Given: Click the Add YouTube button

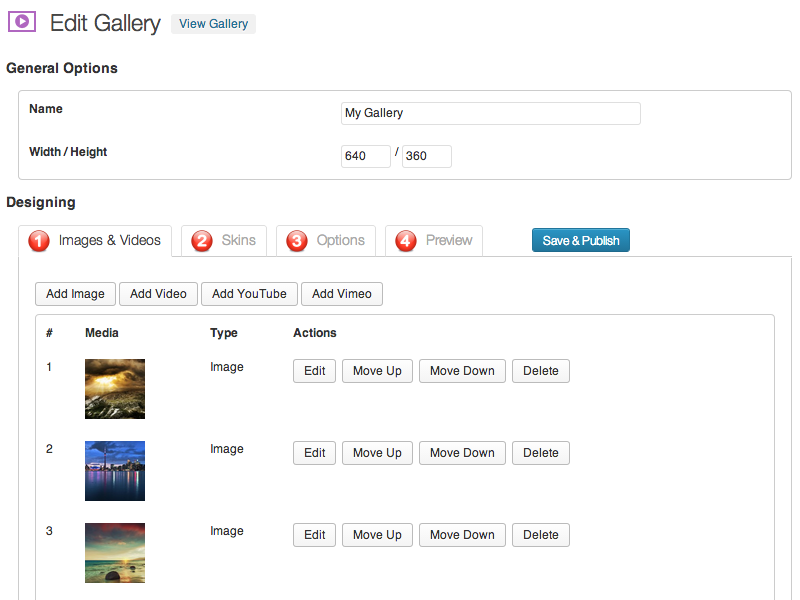Looking at the screenshot, I should 249,294.
